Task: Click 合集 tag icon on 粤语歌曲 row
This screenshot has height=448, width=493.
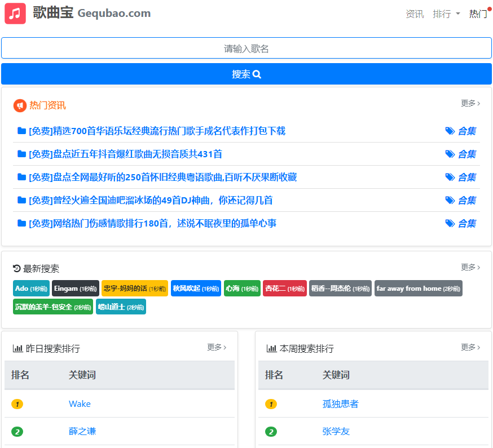Action: coord(450,178)
